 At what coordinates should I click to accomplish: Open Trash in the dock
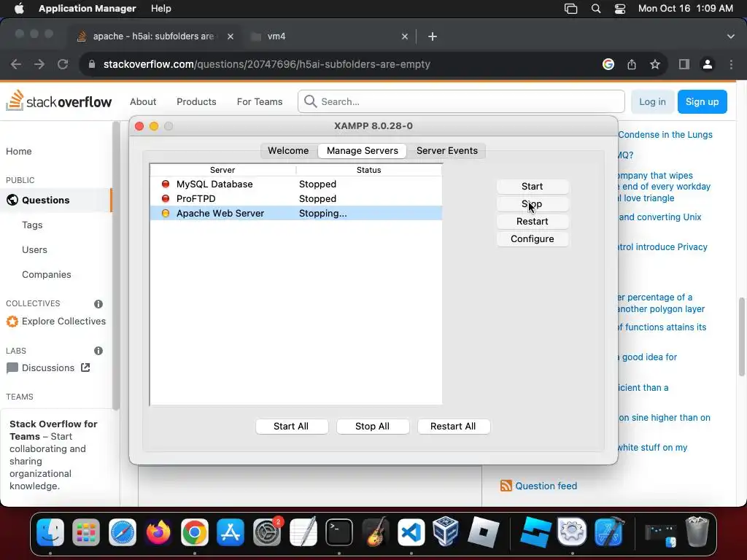tap(697, 532)
